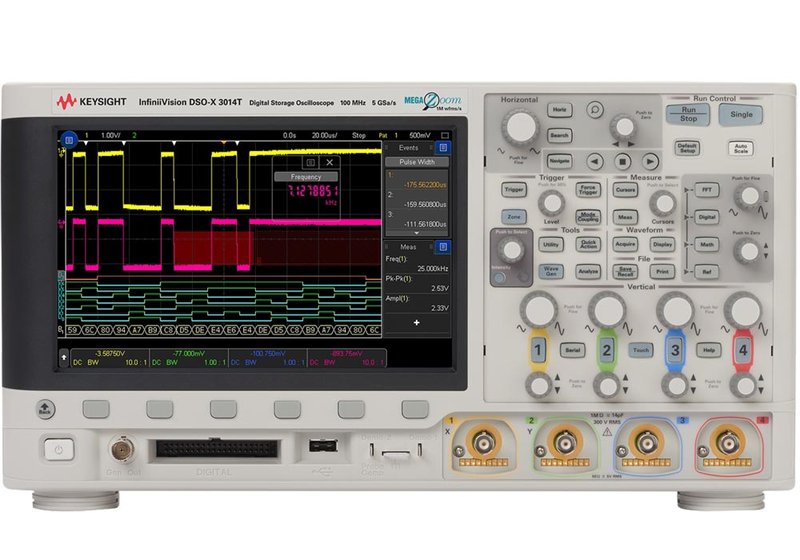Viewport: 800px width, 560px height.
Task: Open the Meas sidebar header
Action: click(x=408, y=247)
